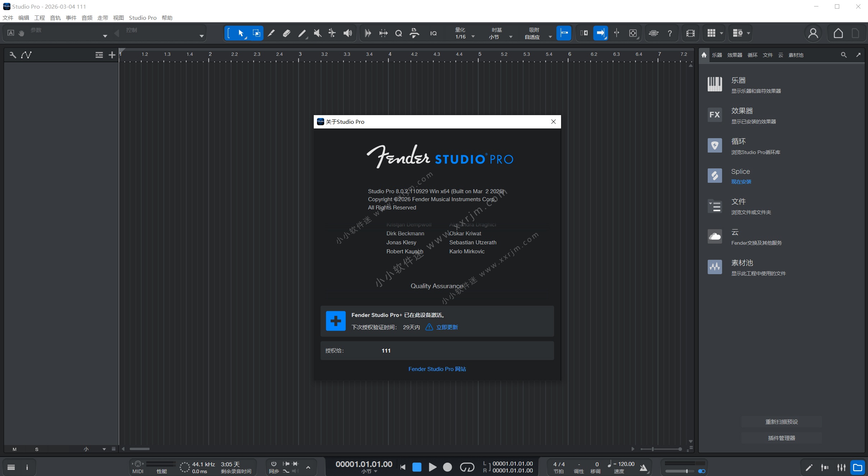868x476 pixels.
Task: Select the Eraser tool
Action: point(286,33)
